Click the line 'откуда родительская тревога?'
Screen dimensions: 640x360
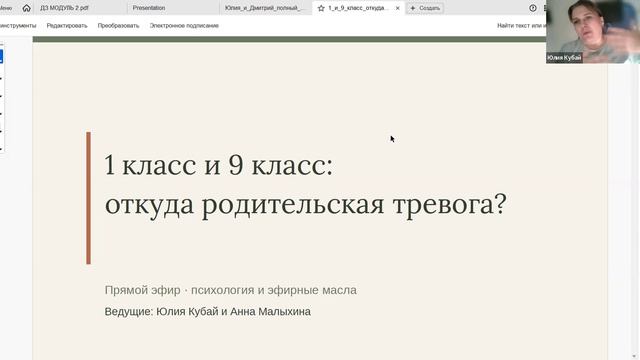pos(306,204)
